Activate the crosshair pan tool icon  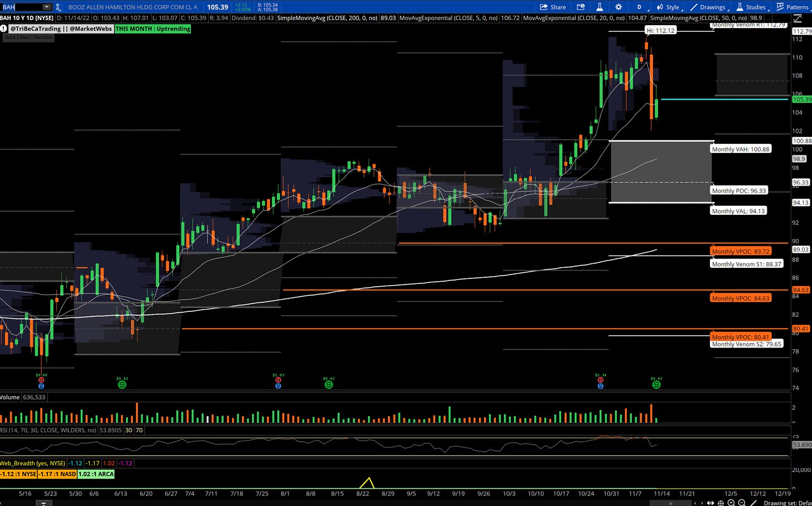[x=721, y=503]
